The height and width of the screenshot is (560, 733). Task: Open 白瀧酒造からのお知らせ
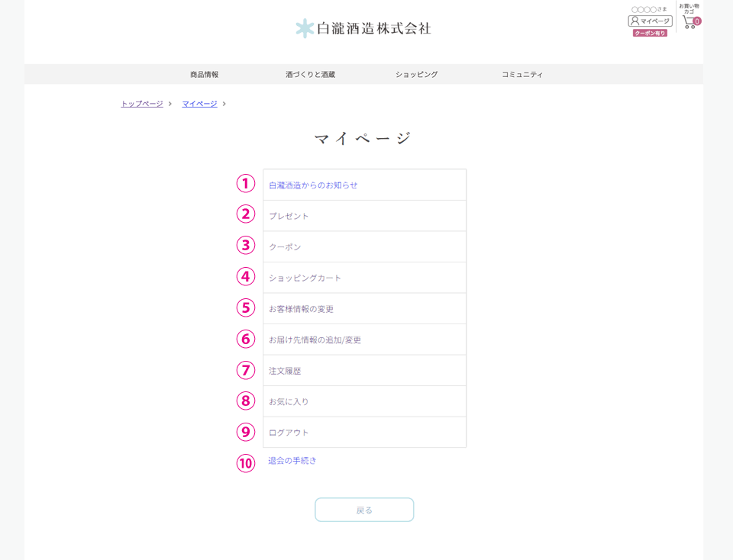(x=365, y=185)
